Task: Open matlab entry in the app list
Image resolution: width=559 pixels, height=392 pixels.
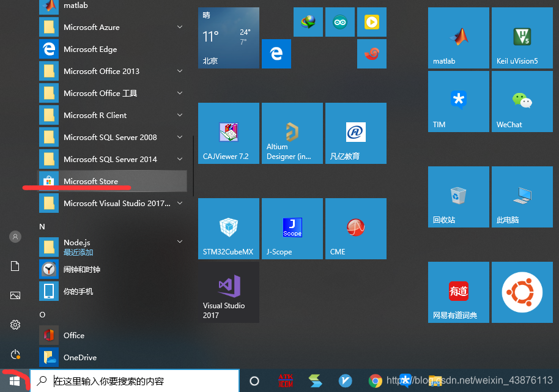Action: click(112, 6)
